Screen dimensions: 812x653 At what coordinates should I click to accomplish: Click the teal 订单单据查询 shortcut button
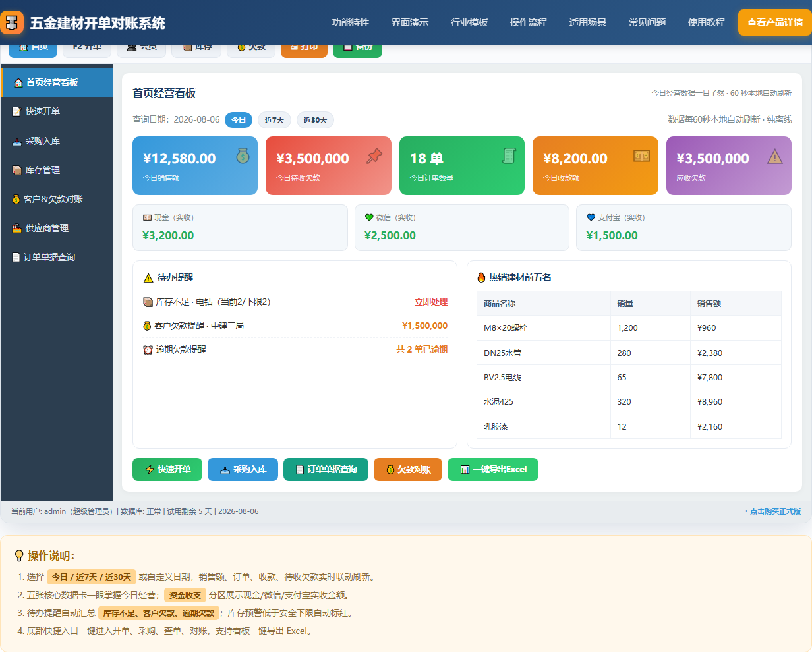point(326,469)
